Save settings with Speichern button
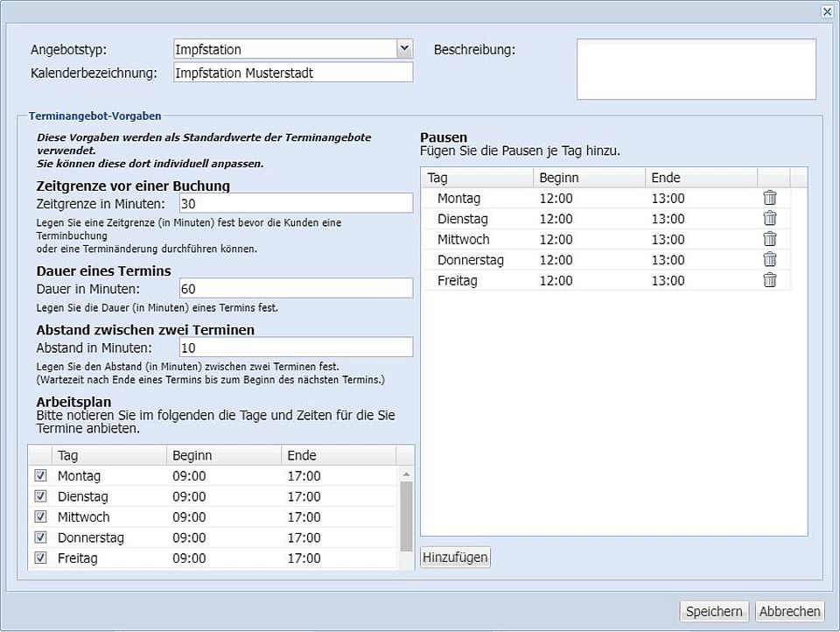This screenshot has width=840, height=632. 714,612
